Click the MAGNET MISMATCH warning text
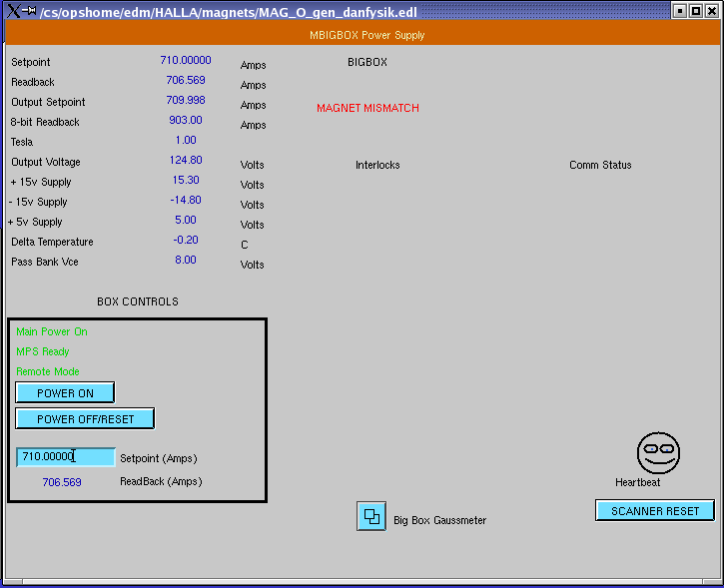The width and height of the screenshot is (724, 588). (368, 108)
